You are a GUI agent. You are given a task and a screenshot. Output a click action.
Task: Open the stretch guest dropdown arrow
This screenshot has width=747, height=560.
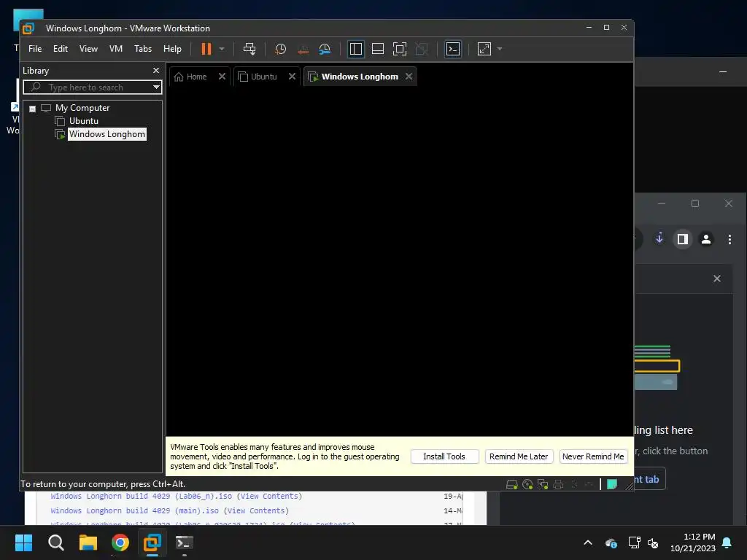coord(499,49)
